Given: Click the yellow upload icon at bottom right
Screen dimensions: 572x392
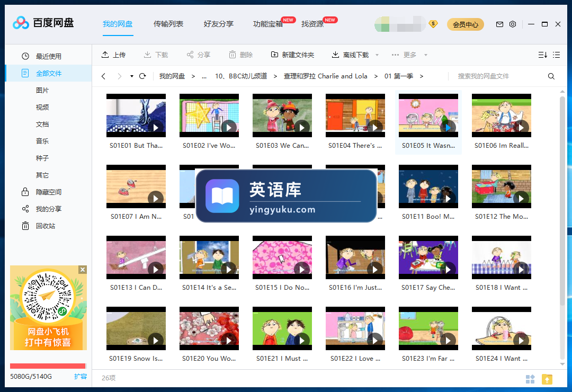Looking at the screenshot, I should (x=547, y=379).
